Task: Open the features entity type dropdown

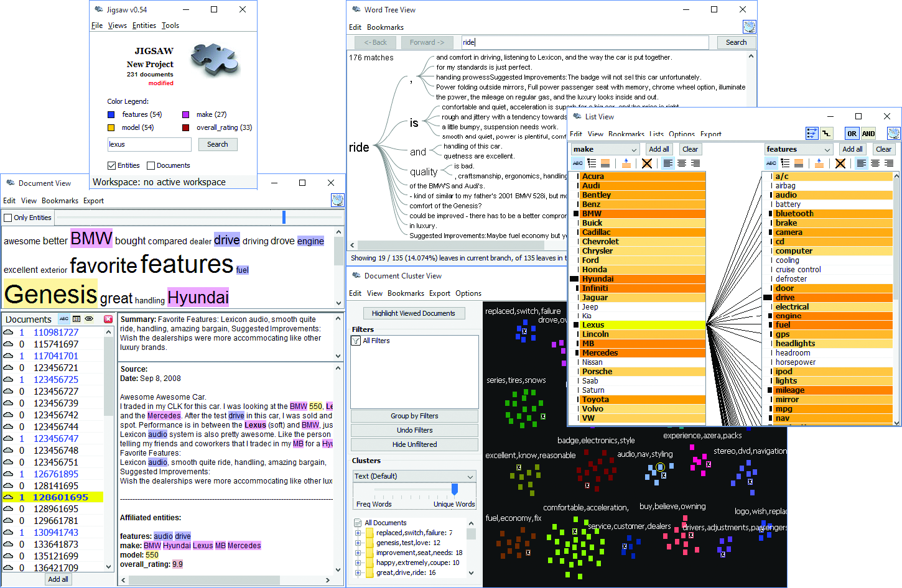Action: [799, 149]
